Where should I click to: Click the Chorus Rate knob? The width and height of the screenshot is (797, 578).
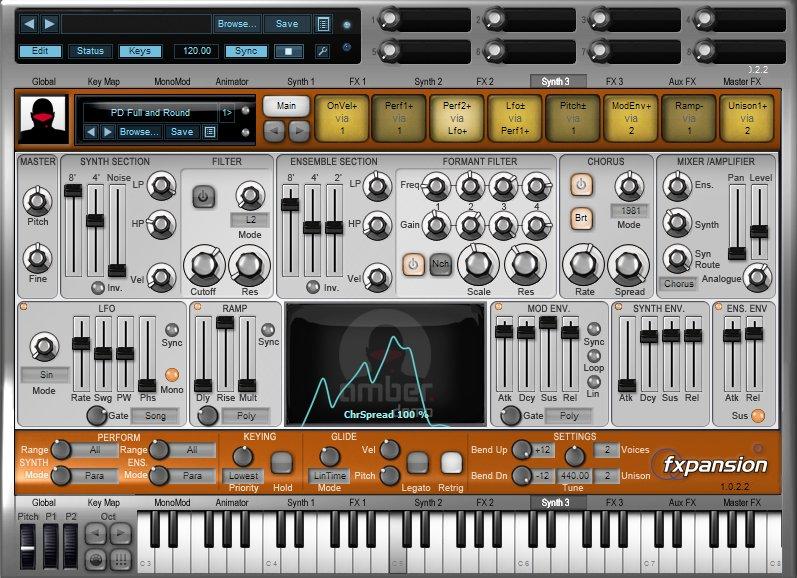[583, 265]
